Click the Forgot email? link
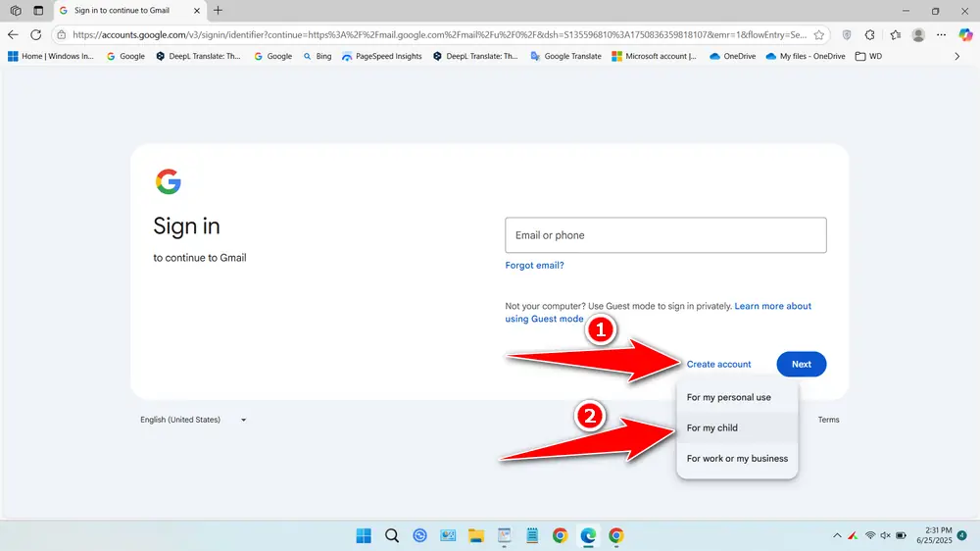Viewport: 980px width, 551px height. point(534,265)
